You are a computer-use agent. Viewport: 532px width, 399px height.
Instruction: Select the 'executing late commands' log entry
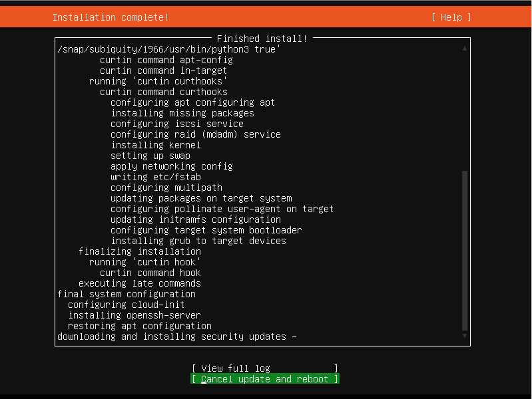(139, 283)
